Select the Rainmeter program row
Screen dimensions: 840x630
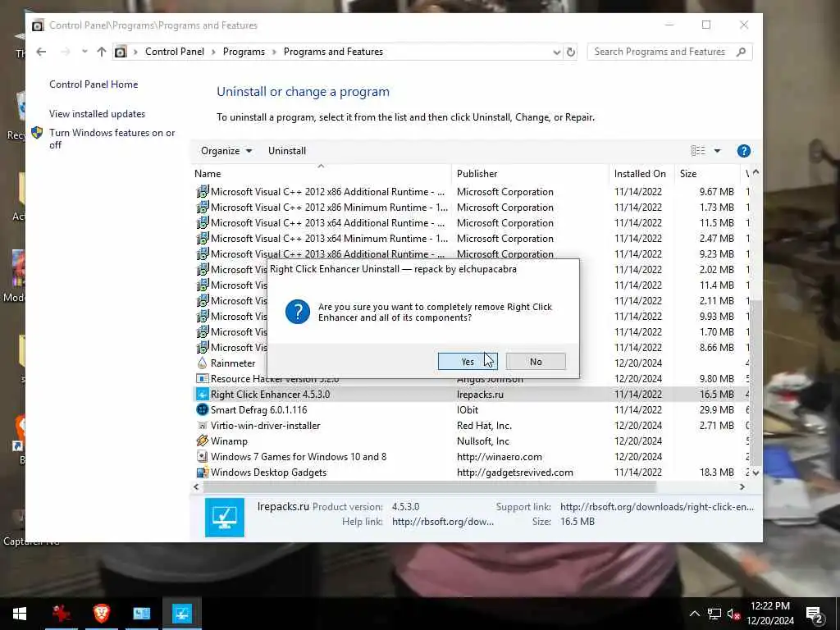tap(472, 363)
